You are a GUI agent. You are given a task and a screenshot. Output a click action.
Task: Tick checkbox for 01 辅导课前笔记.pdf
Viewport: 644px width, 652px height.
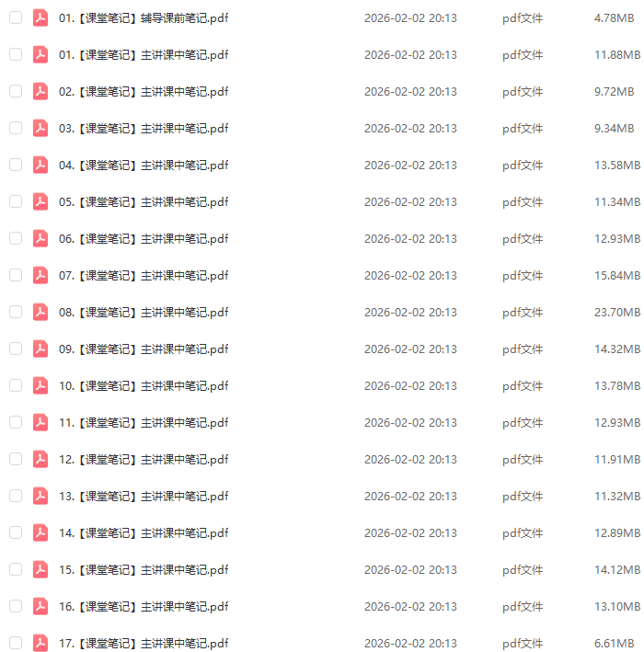coord(16,17)
